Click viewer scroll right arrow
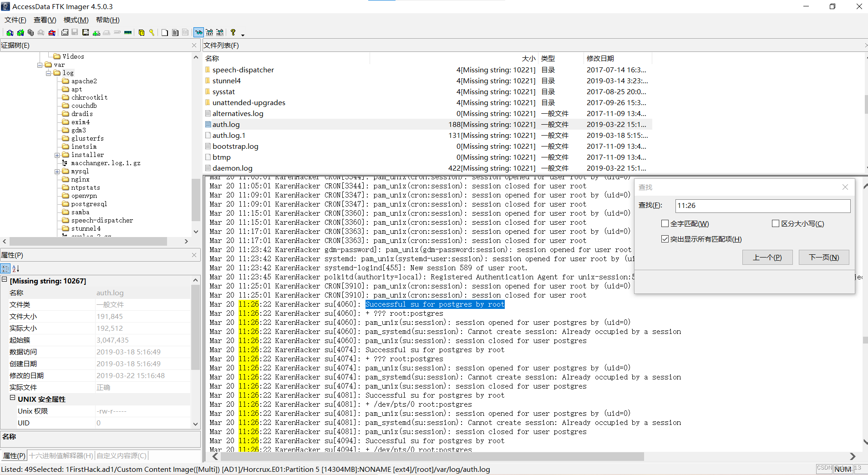The image size is (868, 475). tap(853, 456)
